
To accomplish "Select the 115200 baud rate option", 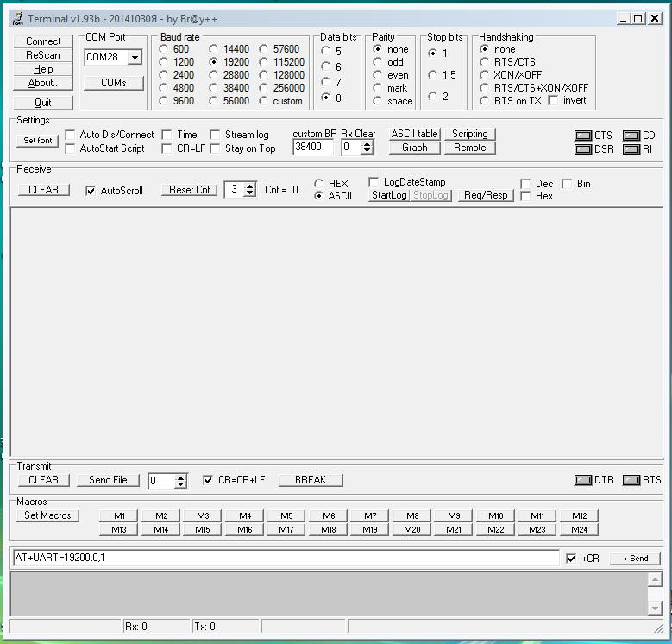I will [x=266, y=62].
